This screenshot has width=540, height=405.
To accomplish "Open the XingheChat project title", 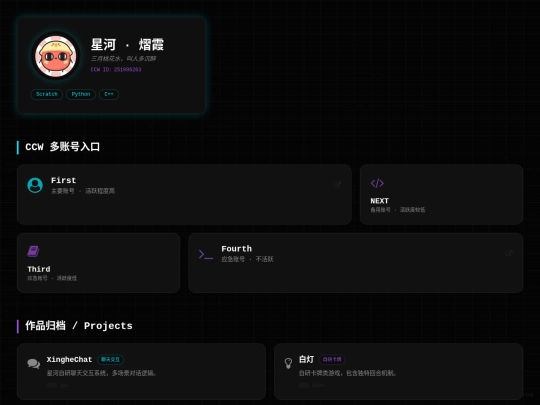I will tap(69, 360).
